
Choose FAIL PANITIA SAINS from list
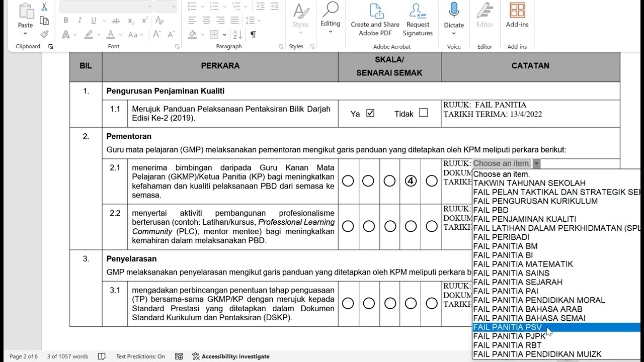(x=556, y=273)
